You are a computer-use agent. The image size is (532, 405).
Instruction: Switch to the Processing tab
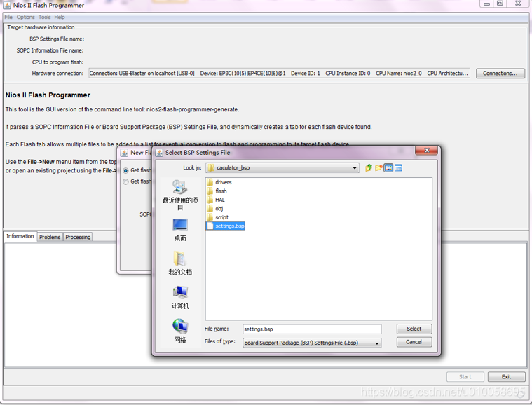coord(78,237)
